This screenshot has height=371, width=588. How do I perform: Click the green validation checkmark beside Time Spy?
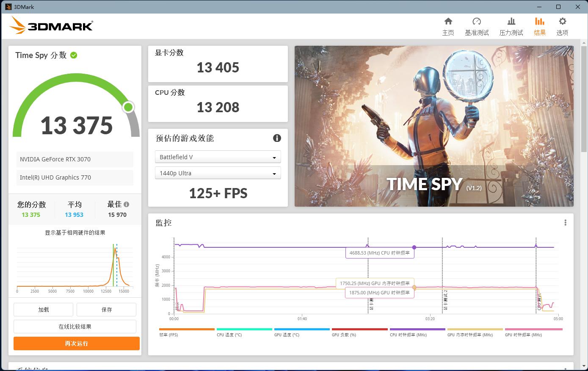[x=74, y=55]
